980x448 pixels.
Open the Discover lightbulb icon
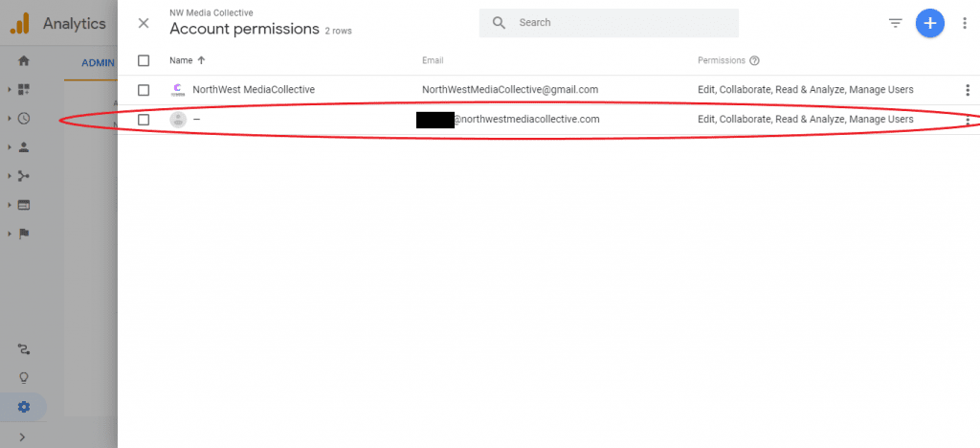click(24, 378)
